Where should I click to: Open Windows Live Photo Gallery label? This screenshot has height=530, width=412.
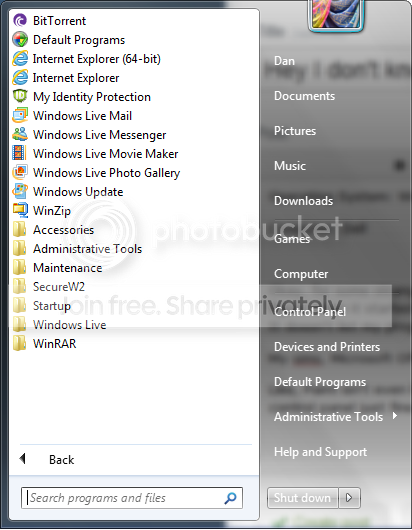click(x=106, y=173)
